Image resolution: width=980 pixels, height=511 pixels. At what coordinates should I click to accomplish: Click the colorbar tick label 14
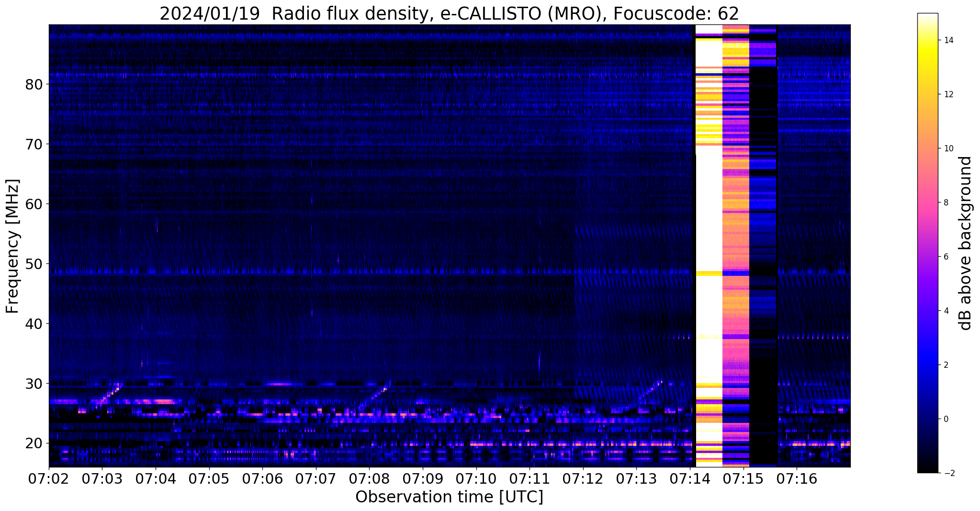pos(948,40)
